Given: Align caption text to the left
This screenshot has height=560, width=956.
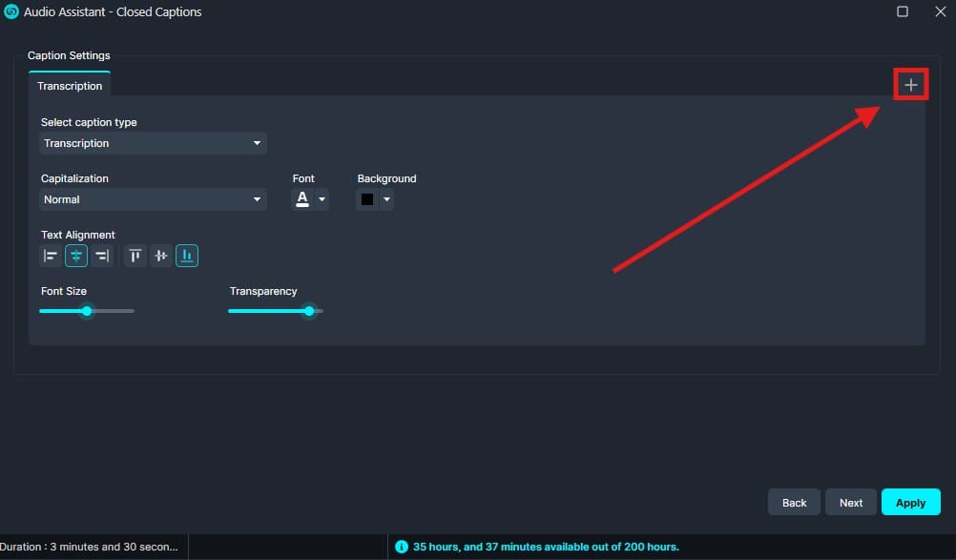Looking at the screenshot, I should pyautogui.click(x=51, y=256).
